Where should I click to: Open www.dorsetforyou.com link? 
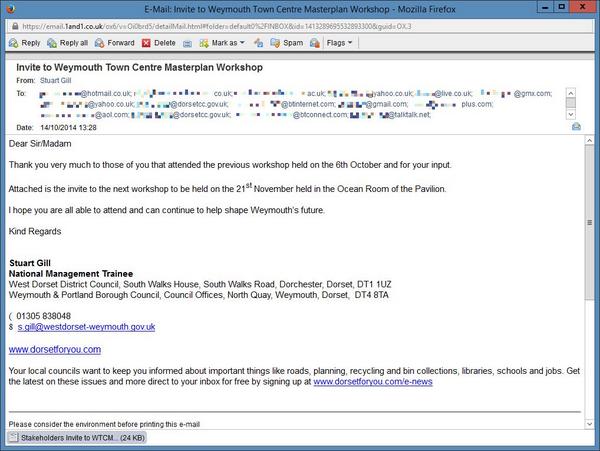click(55, 349)
